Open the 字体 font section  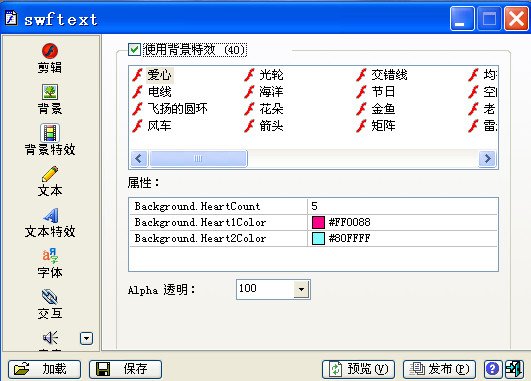coord(50,263)
